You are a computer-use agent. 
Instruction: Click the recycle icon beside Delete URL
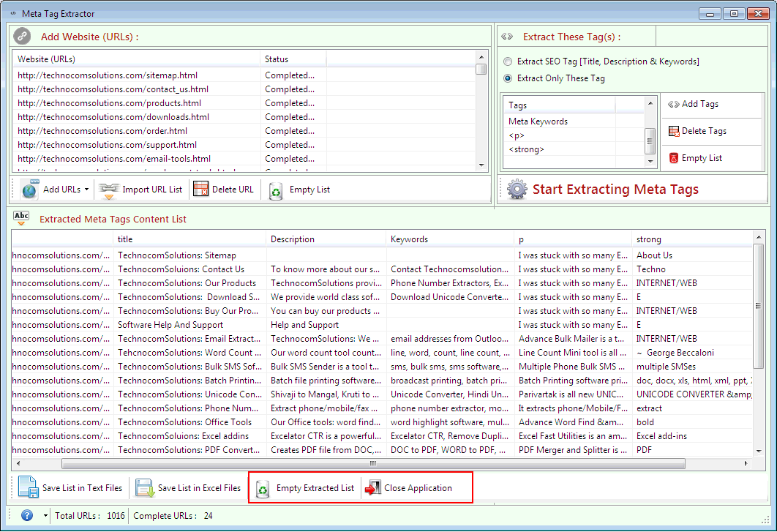coord(276,190)
